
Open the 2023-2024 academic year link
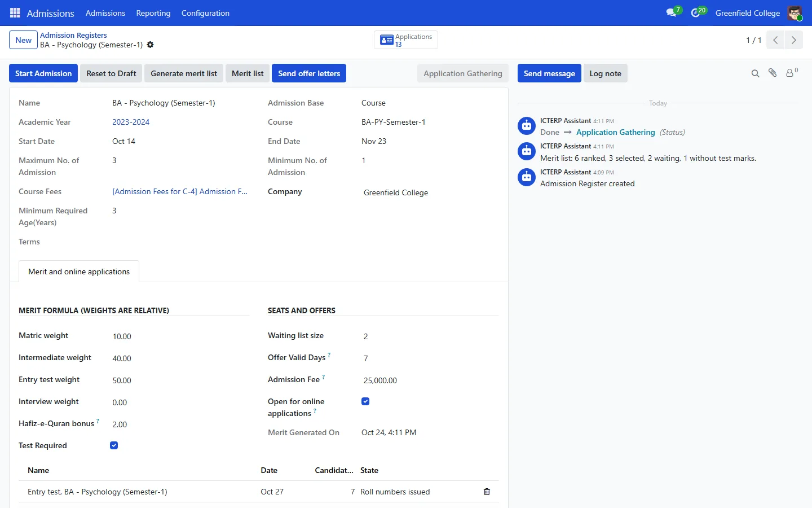131,122
